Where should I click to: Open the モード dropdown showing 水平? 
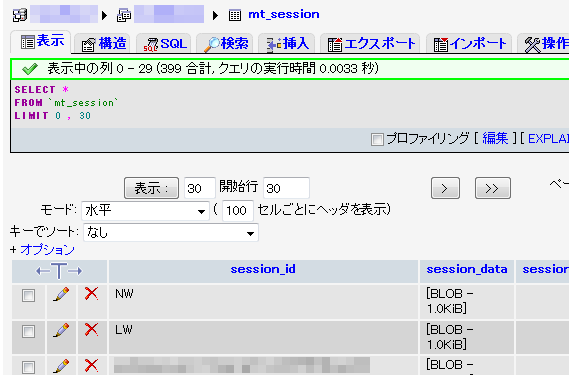pos(145,211)
